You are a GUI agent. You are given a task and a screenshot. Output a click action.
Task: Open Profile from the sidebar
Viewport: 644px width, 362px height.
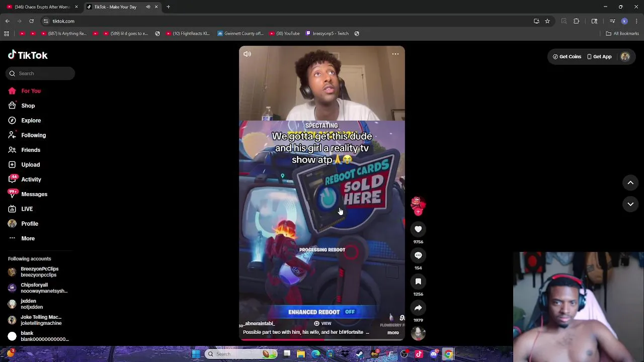[x=23, y=224]
